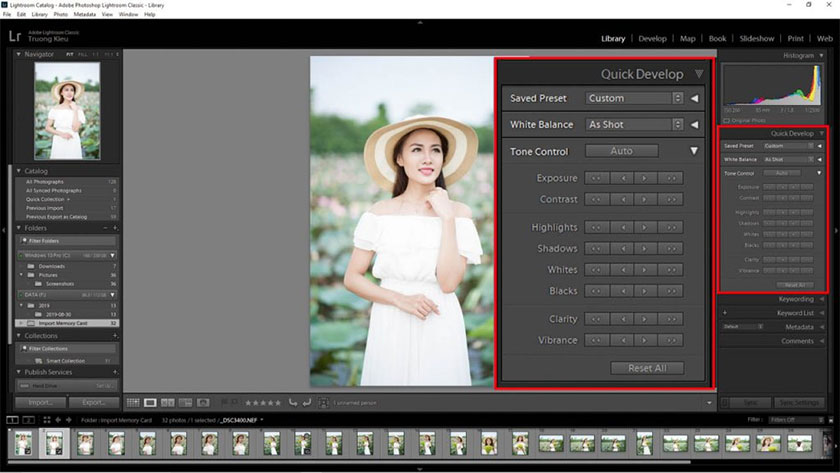Open the Library menu

[x=39, y=14]
